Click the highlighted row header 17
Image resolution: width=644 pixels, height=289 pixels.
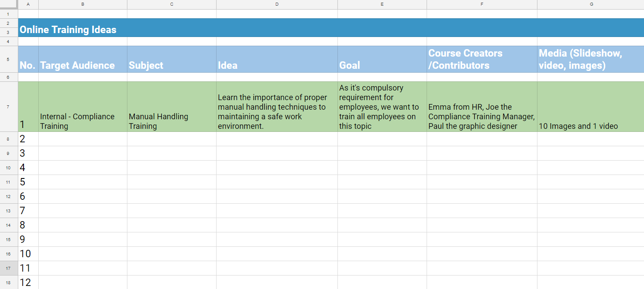[9, 268]
